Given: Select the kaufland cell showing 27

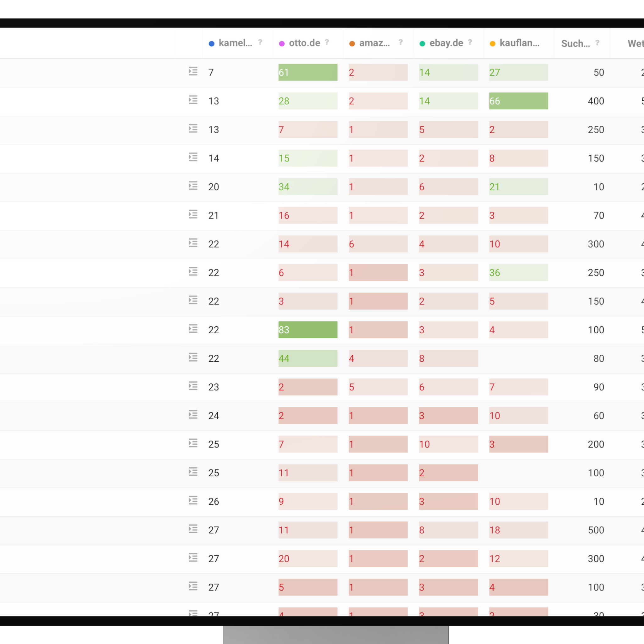Looking at the screenshot, I should click(x=518, y=72).
